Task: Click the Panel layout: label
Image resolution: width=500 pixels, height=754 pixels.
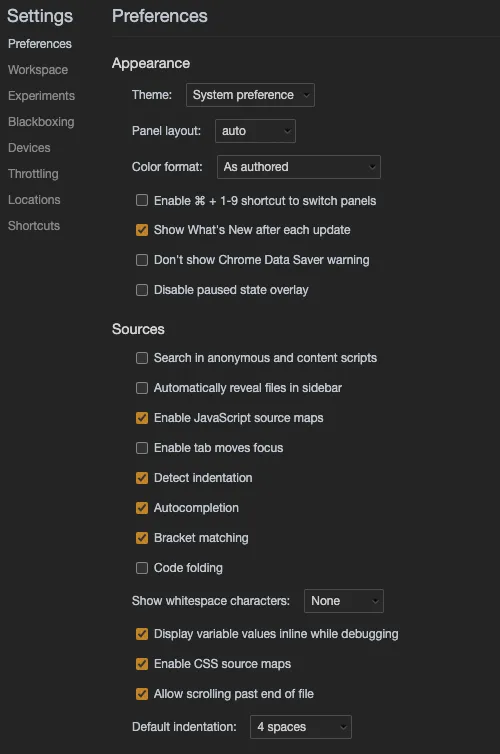Action: click(x=166, y=131)
